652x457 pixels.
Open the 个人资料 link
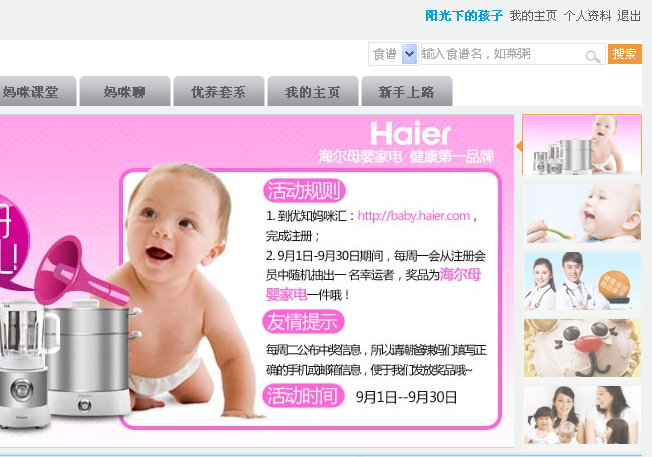pyautogui.click(x=587, y=16)
